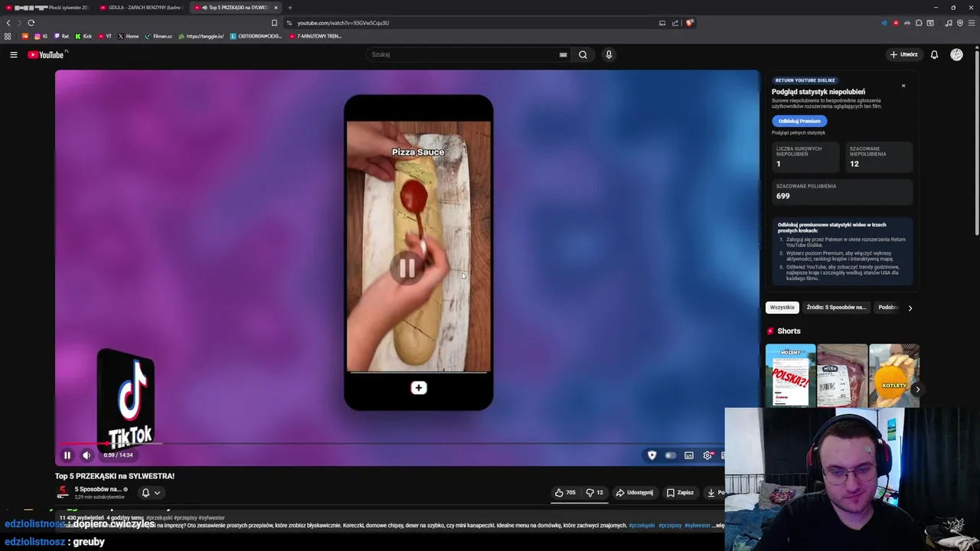Expand more filter chips with right arrow
The height and width of the screenshot is (551, 980).
point(910,308)
